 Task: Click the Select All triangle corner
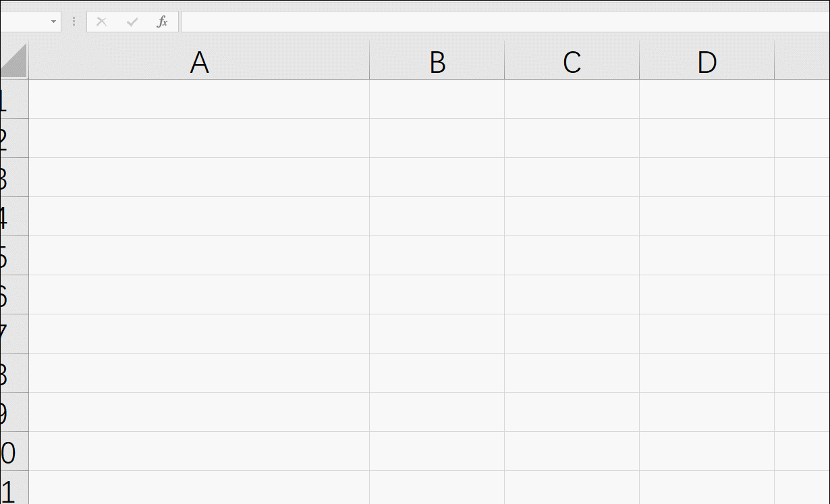(13, 61)
